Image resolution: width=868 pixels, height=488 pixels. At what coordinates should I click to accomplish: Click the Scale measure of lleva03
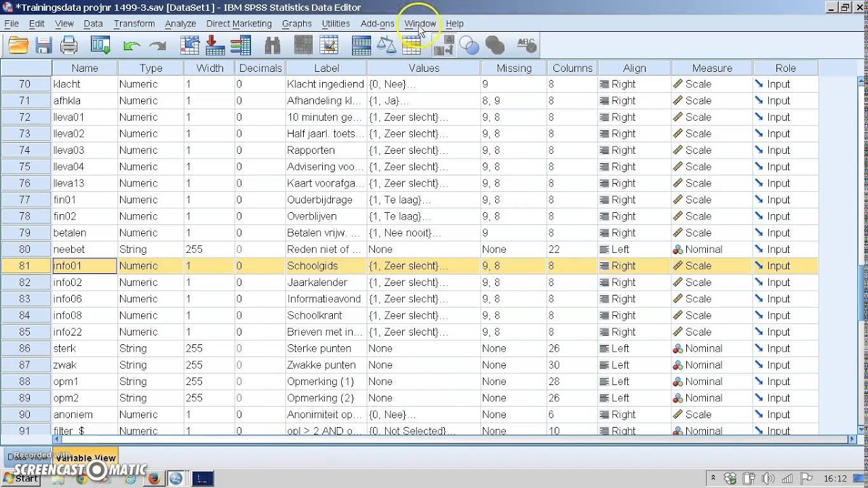(712, 150)
